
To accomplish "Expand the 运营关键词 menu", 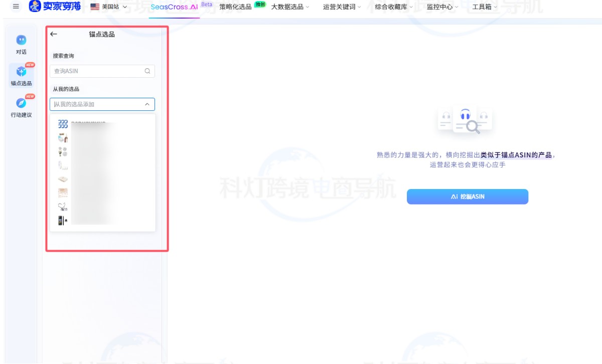I will pos(342,7).
